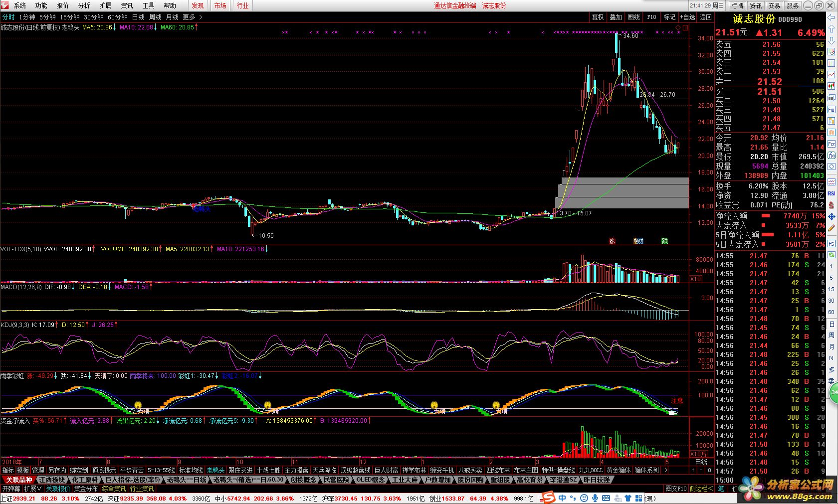Select the pencil drawing tool in sidebar

pyautogui.click(x=832, y=229)
